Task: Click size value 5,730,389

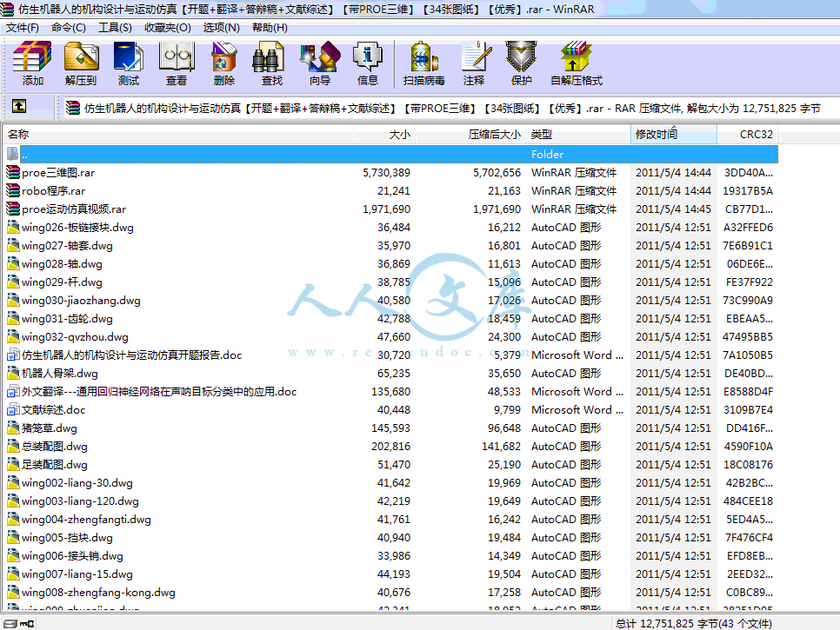Action: (386, 172)
